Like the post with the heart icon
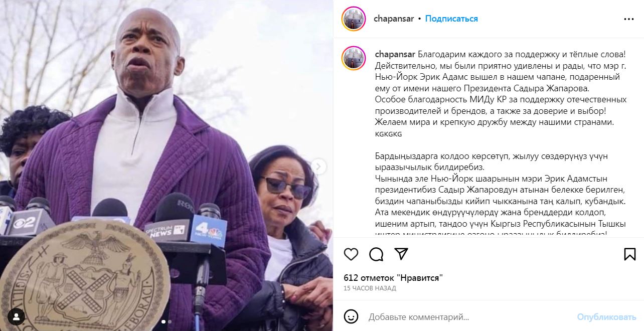This screenshot has width=644, height=331. pos(351,254)
